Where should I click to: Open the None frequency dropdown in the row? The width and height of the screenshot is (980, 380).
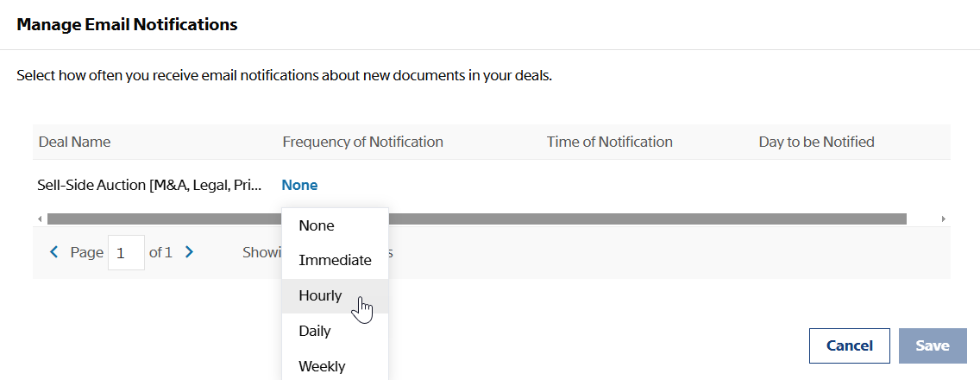[x=299, y=186]
